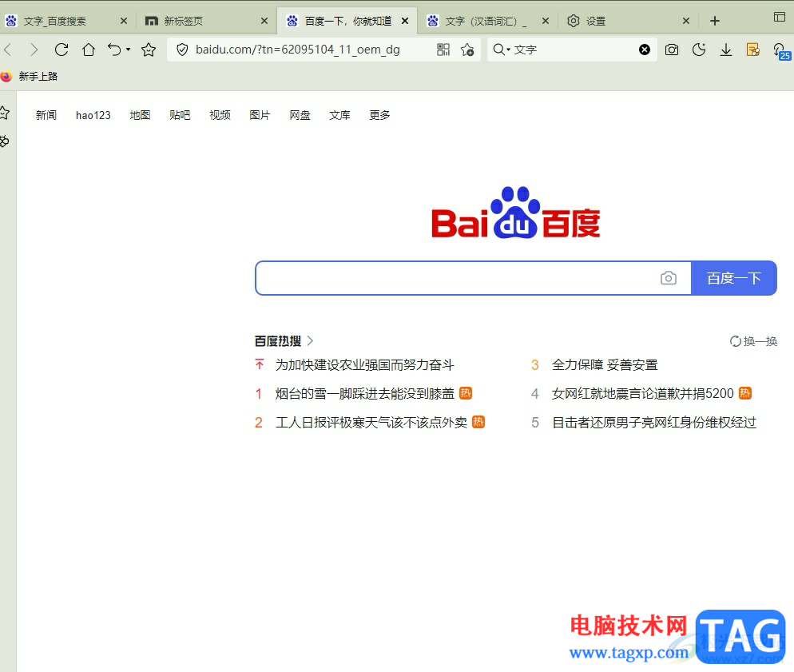794x672 pixels.
Task: Close the 设置 tab
Action: [686, 21]
